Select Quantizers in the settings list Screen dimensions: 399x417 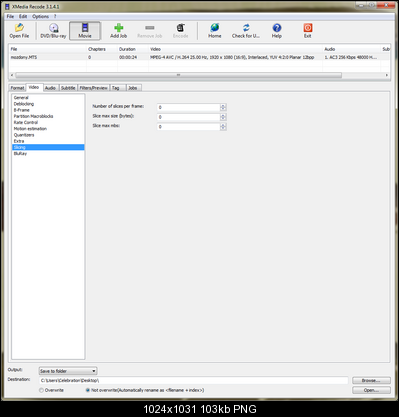[x=48, y=135]
